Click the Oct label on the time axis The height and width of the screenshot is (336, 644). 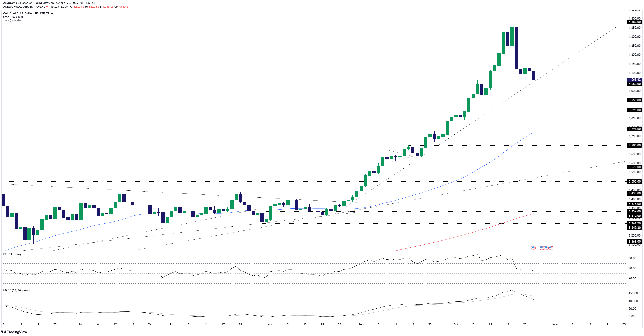coord(456,324)
